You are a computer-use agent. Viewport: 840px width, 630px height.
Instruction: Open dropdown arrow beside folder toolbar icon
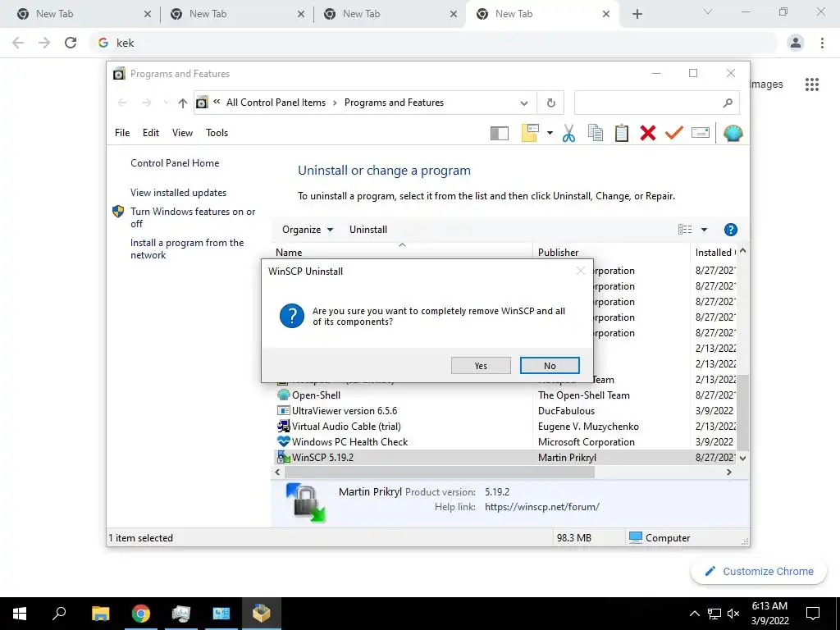pyautogui.click(x=550, y=133)
